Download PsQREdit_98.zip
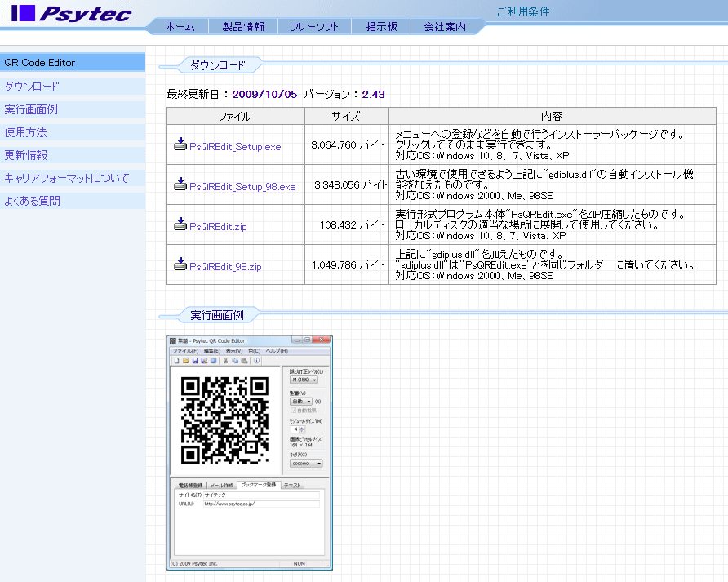This screenshot has height=582, width=728. pyautogui.click(x=225, y=267)
